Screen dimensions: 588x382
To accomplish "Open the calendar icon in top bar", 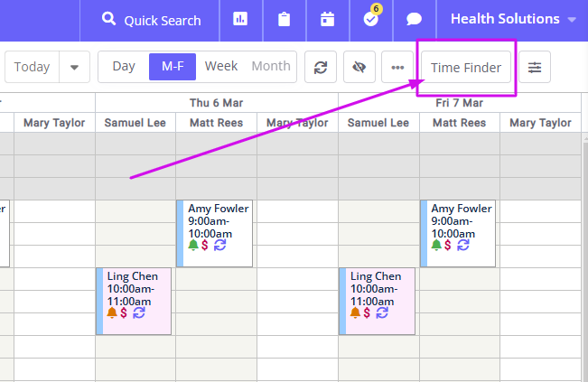I will pos(327,20).
